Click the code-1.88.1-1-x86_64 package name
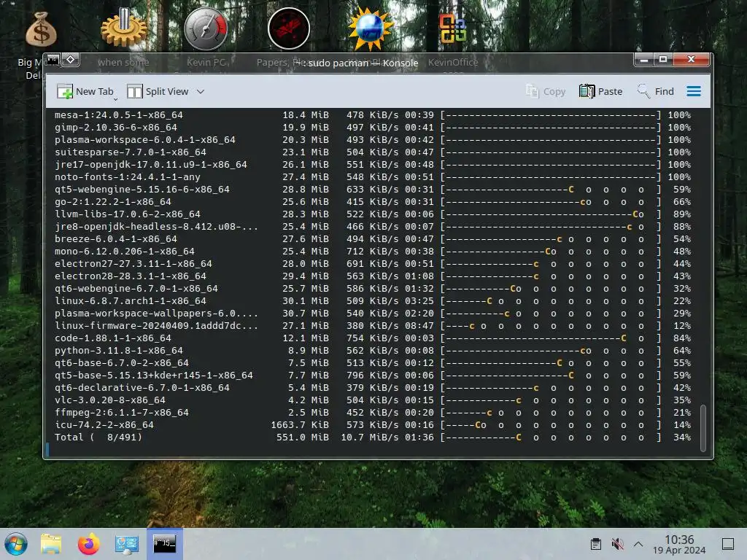 [113, 338]
